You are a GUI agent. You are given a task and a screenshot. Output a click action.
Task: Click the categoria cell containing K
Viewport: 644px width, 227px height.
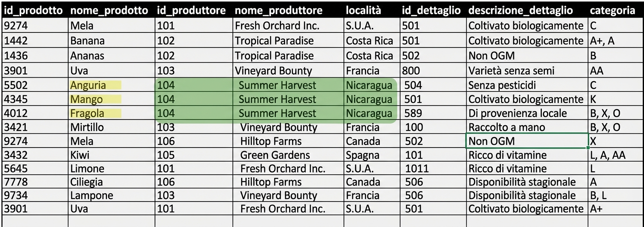pyautogui.click(x=593, y=99)
